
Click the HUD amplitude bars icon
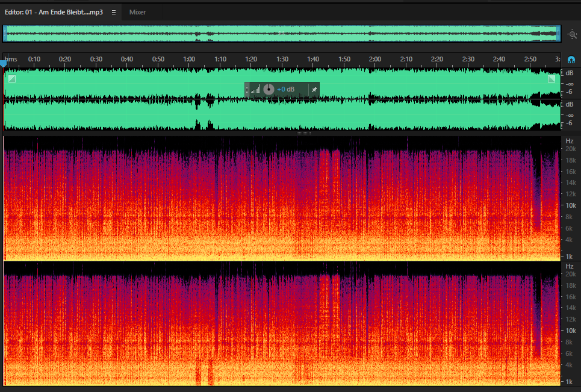[x=255, y=89]
